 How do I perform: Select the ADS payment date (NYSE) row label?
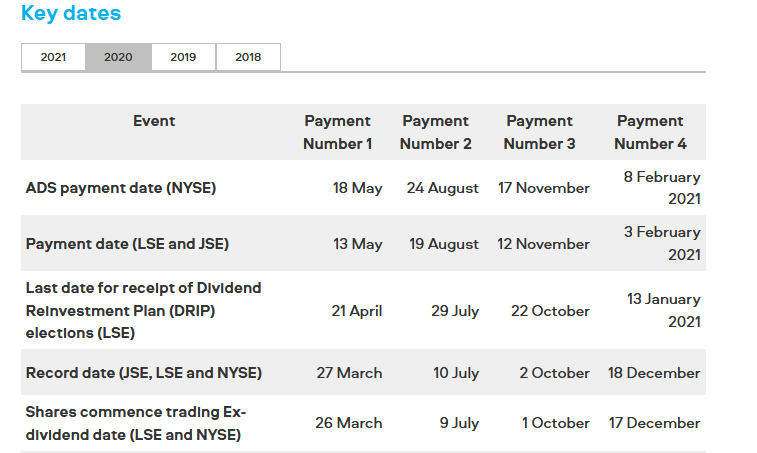pos(121,188)
